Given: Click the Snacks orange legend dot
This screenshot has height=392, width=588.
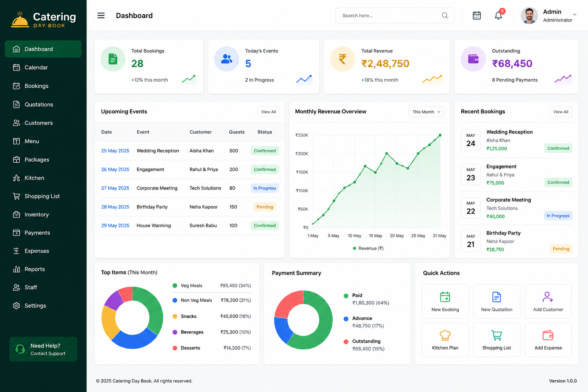Looking at the screenshot, I should tap(175, 316).
